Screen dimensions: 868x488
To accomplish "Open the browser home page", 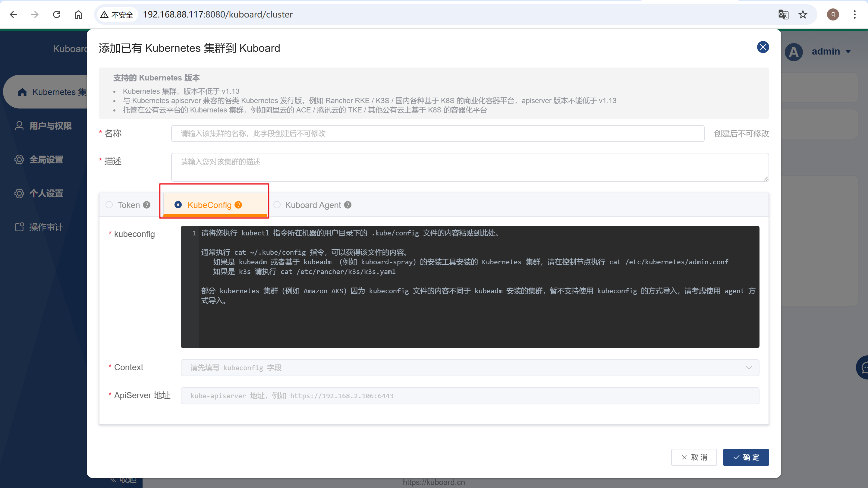I will pos(78,14).
